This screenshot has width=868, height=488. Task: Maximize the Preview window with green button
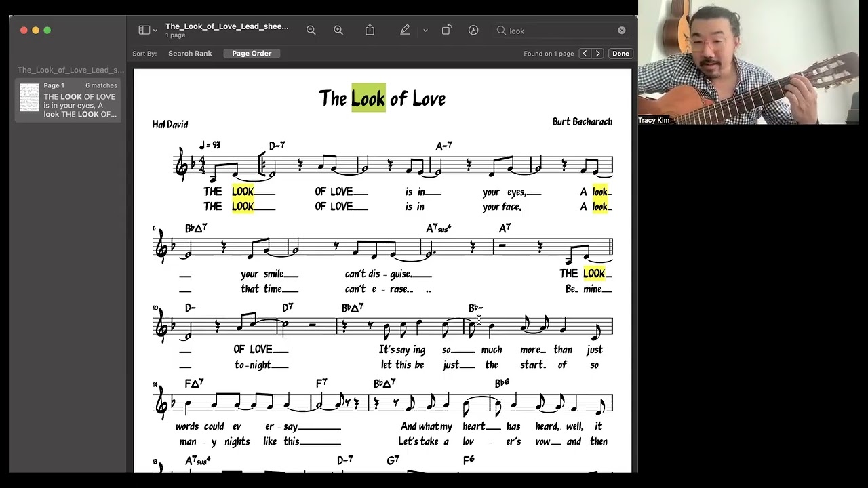click(x=47, y=30)
